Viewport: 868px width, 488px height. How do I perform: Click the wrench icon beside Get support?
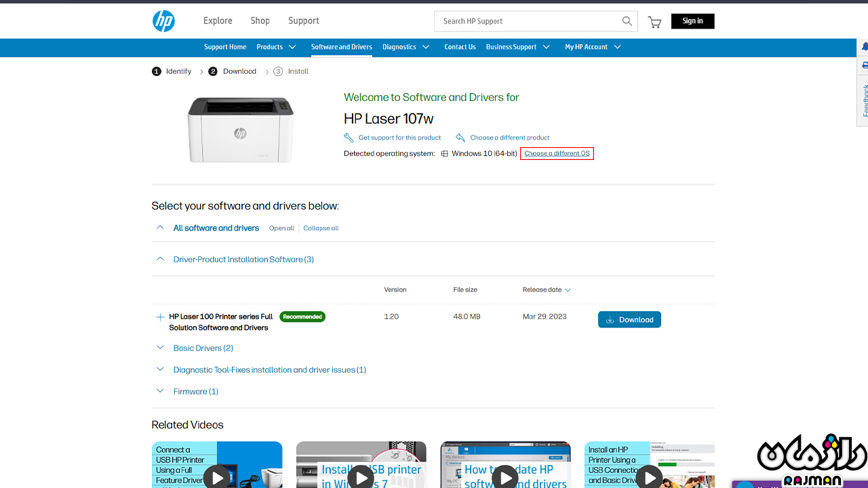349,138
